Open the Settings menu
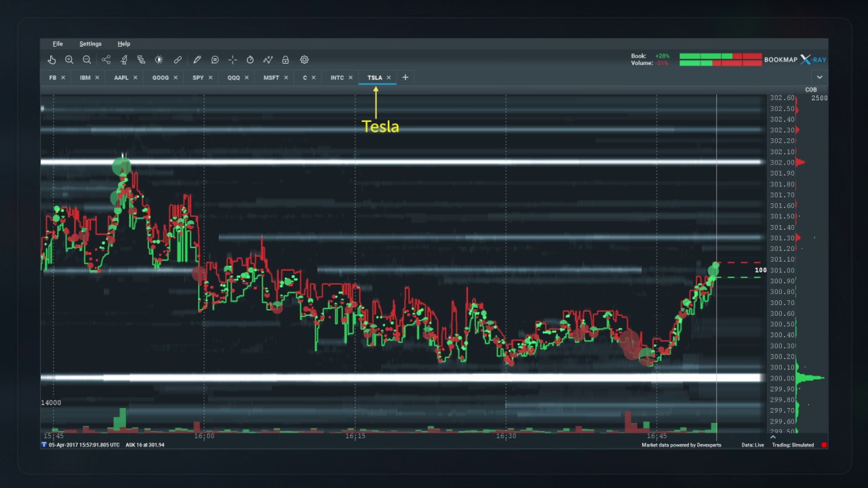The image size is (868, 488). point(90,44)
